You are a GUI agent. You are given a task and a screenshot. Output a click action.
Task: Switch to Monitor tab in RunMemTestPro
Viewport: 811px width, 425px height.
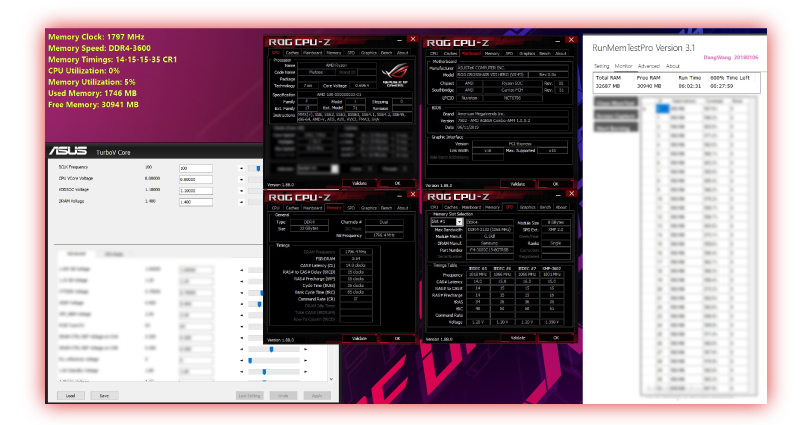623,66
